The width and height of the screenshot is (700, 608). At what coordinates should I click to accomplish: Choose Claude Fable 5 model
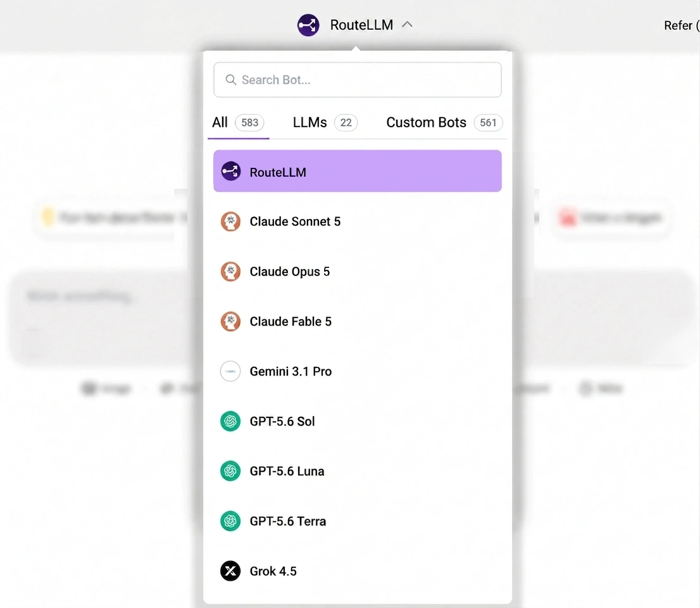pos(357,322)
